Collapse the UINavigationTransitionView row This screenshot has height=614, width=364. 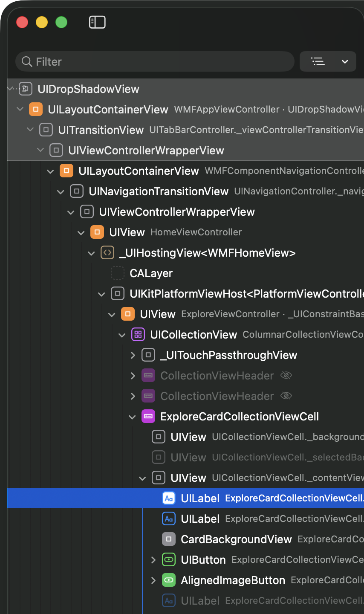pos(61,191)
